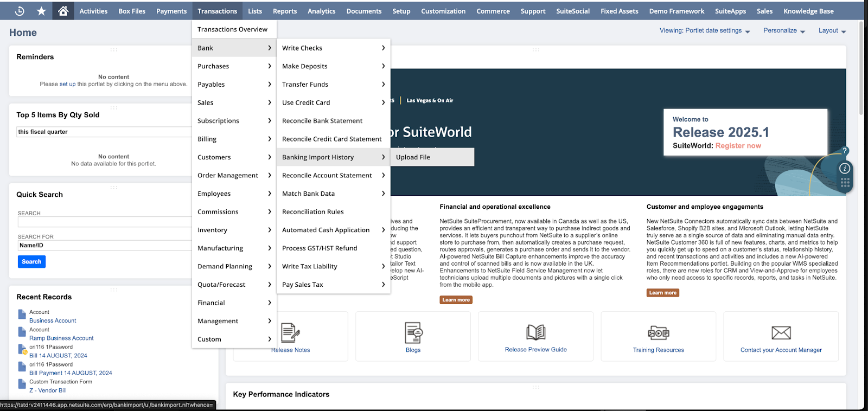Click the blue Search button
Screen dimensions: 868x411
(x=31, y=262)
